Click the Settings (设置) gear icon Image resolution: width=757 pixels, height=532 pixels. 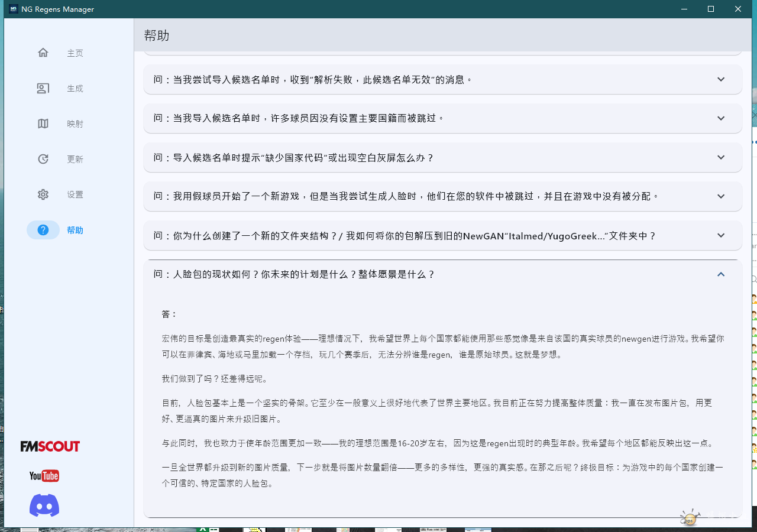(x=43, y=194)
